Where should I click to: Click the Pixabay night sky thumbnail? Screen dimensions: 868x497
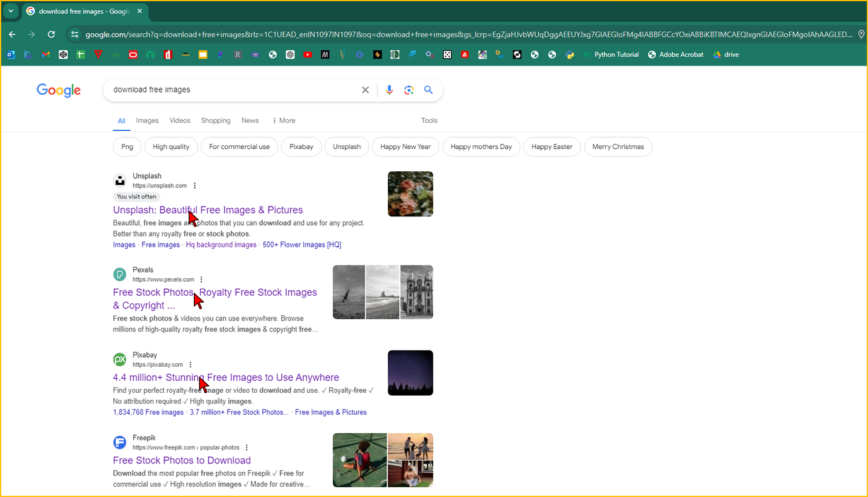click(x=410, y=373)
